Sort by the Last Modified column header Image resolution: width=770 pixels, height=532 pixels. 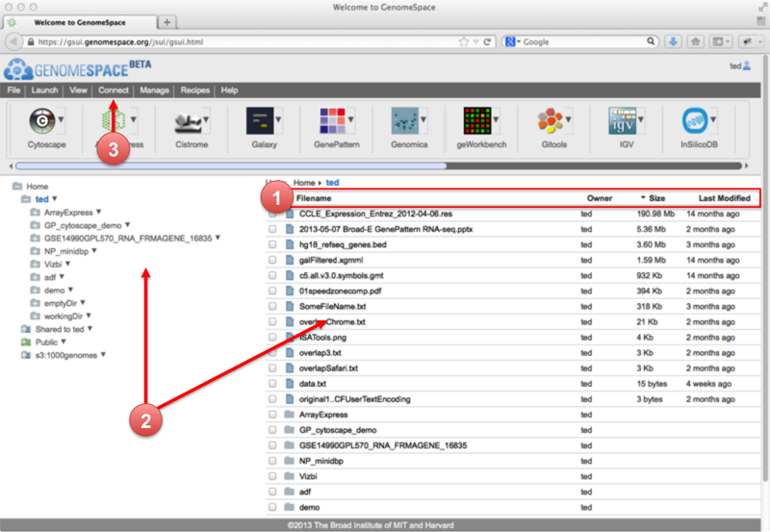click(725, 198)
